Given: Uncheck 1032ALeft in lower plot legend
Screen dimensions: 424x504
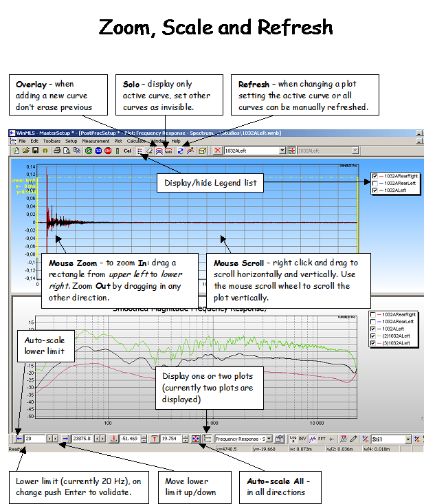Looking at the screenshot, I should (373, 329).
